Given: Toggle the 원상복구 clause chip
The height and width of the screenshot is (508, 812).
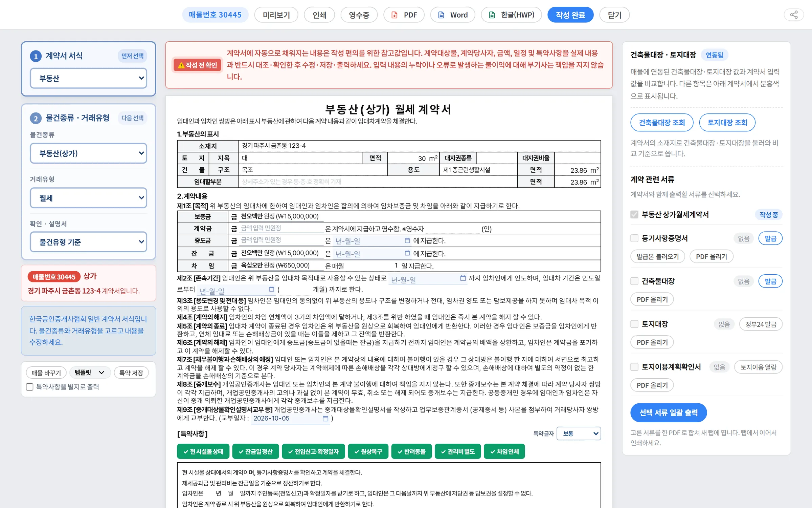Looking at the screenshot, I should (x=368, y=451).
